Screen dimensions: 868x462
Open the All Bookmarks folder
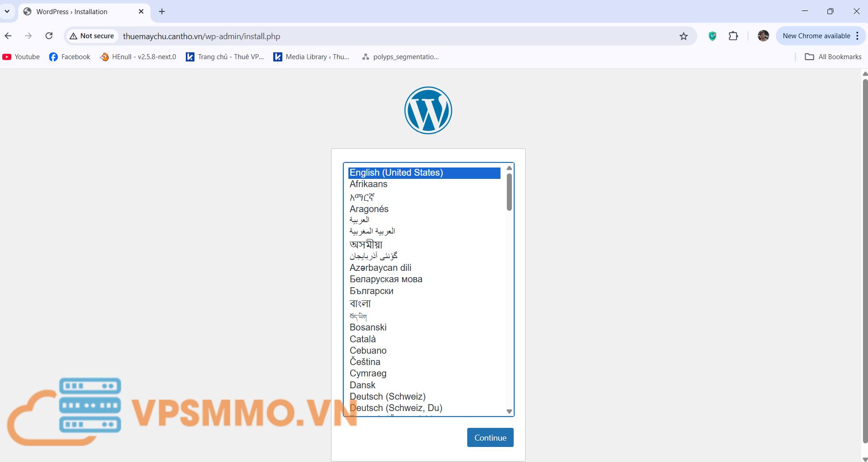[833, 57]
